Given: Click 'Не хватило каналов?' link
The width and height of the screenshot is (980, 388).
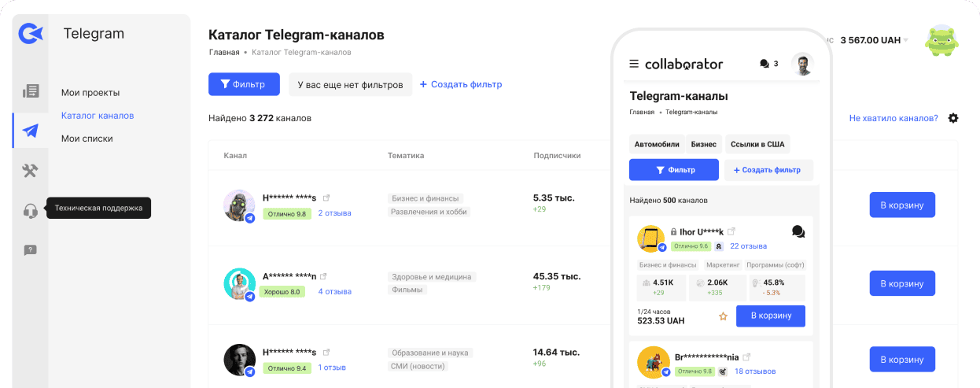Looking at the screenshot, I should tap(893, 118).
